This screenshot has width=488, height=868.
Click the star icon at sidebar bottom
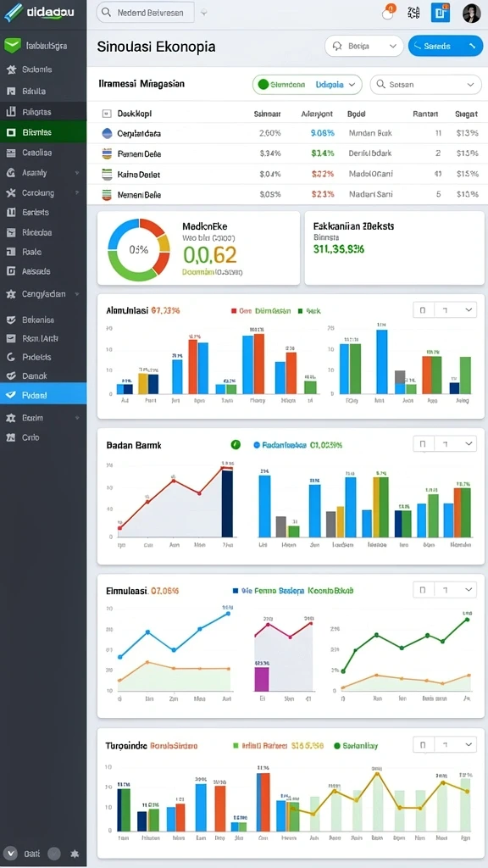coord(75,854)
